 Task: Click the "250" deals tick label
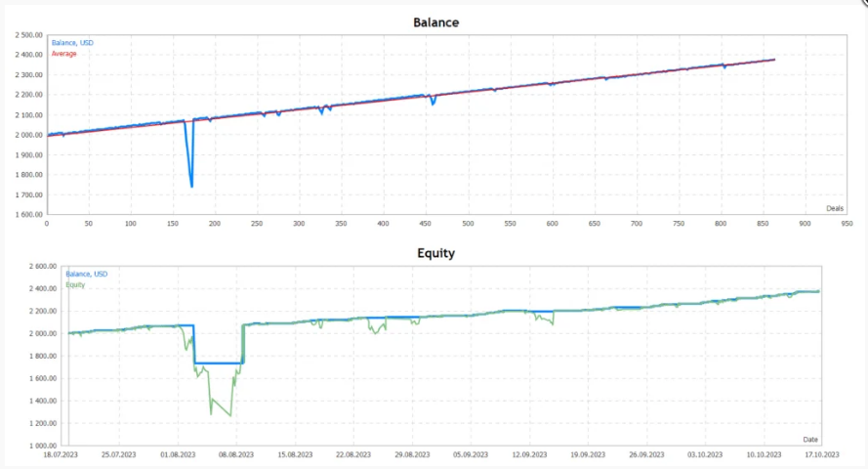pos(257,224)
